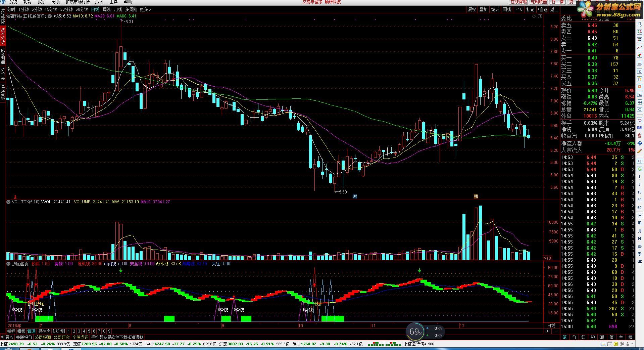
Task: Open the 扩展市场行情 menu
Action: pyautogui.click(x=78, y=2)
